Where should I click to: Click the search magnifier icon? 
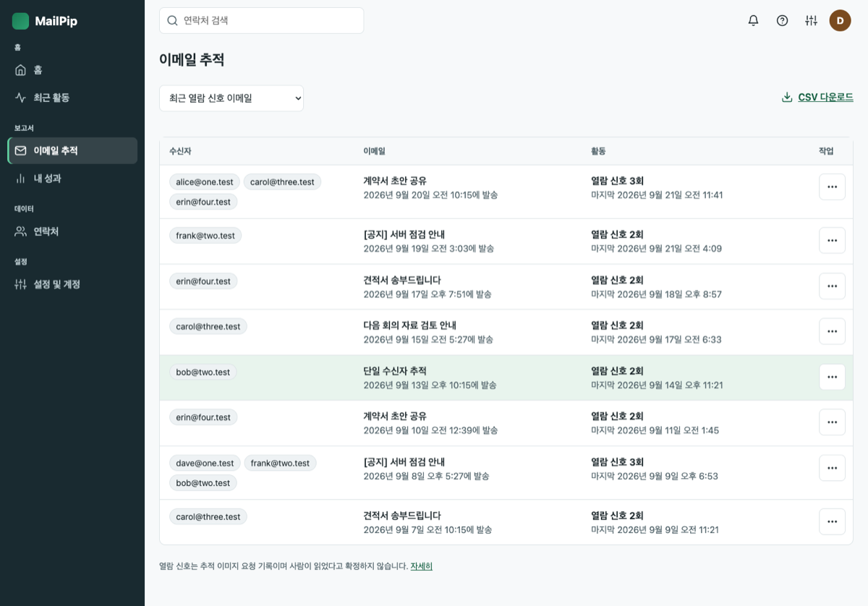172,20
